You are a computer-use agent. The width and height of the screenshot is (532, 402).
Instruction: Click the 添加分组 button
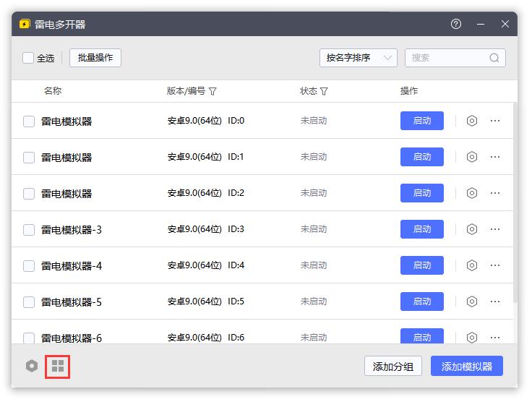[393, 366]
